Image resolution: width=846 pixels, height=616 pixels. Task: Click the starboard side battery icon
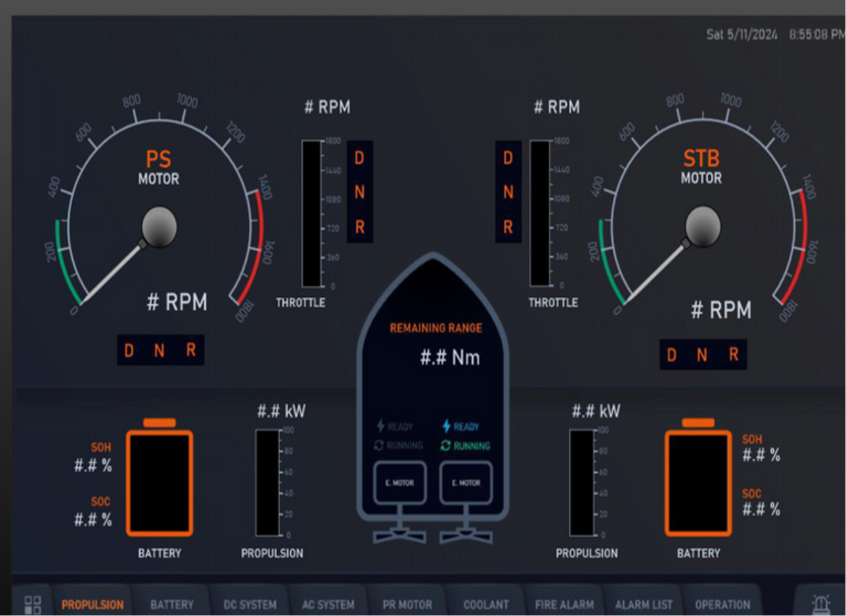tap(698, 481)
